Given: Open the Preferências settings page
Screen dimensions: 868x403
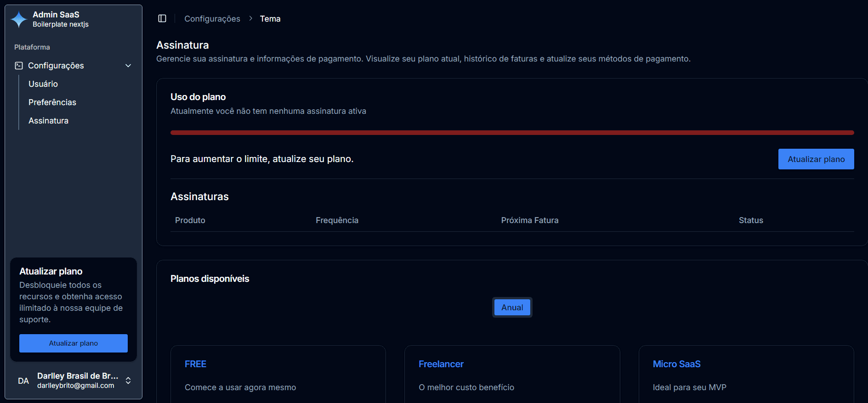Looking at the screenshot, I should point(52,102).
